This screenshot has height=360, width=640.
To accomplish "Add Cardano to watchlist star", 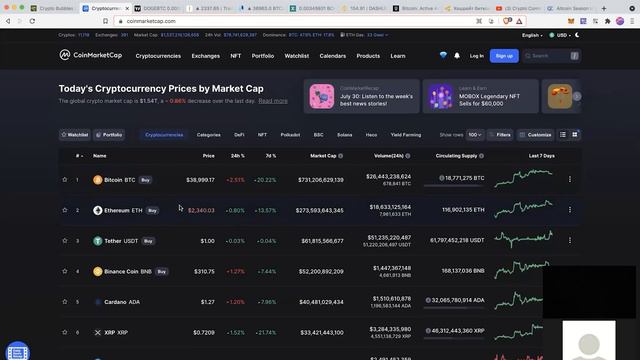I will (x=64, y=302).
